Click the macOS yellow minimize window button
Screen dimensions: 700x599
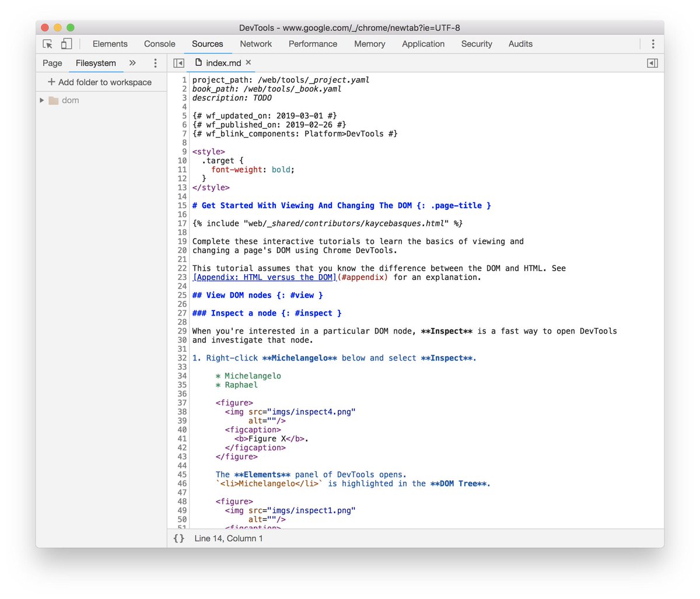coord(58,27)
